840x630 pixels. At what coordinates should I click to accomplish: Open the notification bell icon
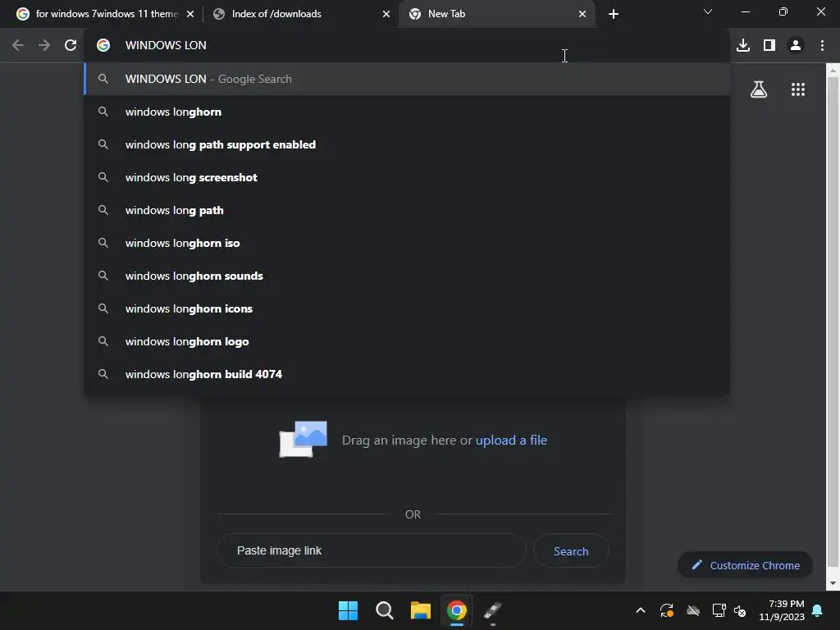[x=818, y=610]
